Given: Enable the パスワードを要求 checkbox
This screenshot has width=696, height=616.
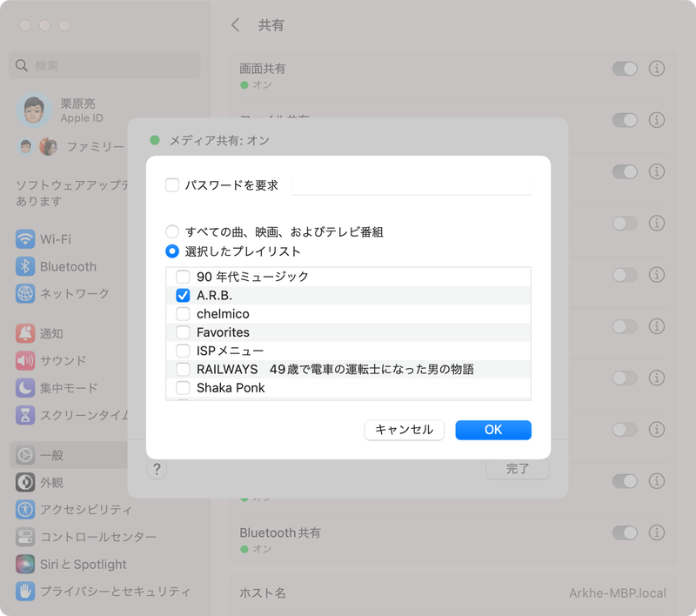Looking at the screenshot, I should click(x=171, y=184).
